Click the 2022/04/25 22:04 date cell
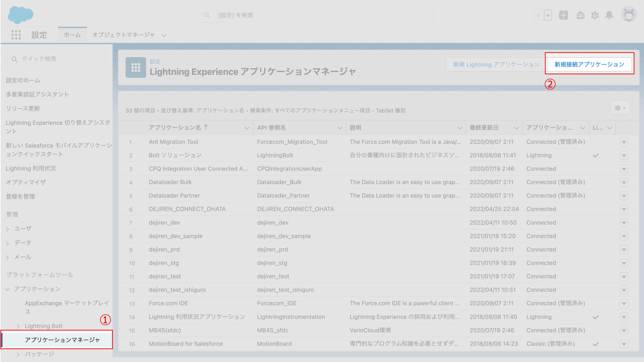Screen dimensions: 644x362 494,209
